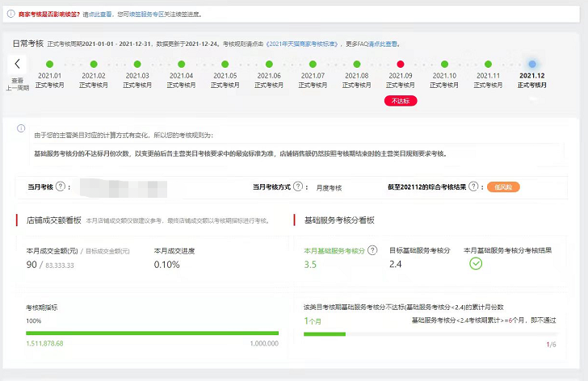Select the 2021.01 assessment month dot
This screenshot has height=381, width=588.
pyautogui.click(x=49, y=64)
